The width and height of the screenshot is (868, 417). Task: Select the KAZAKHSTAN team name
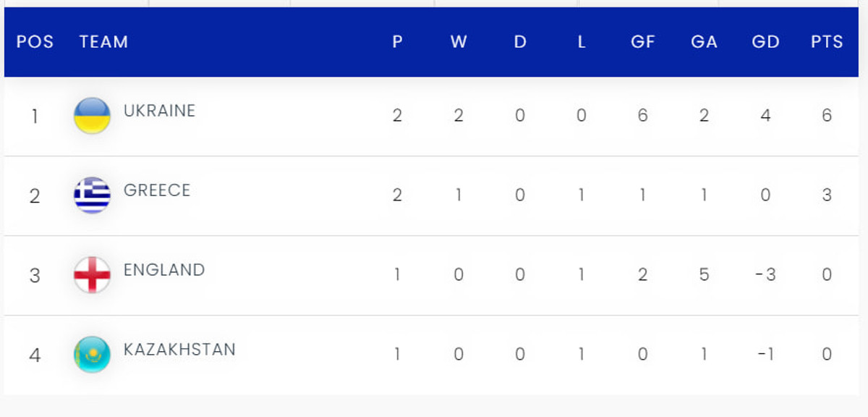(179, 350)
